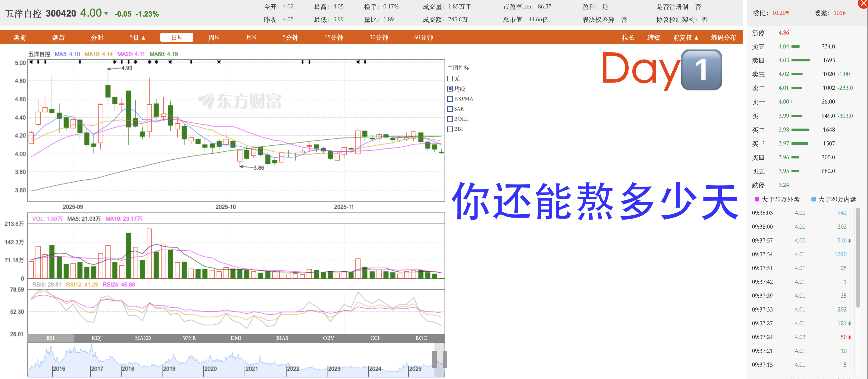
Task: Click the magenta 大于20万外盘 legend square
Action: click(x=757, y=199)
